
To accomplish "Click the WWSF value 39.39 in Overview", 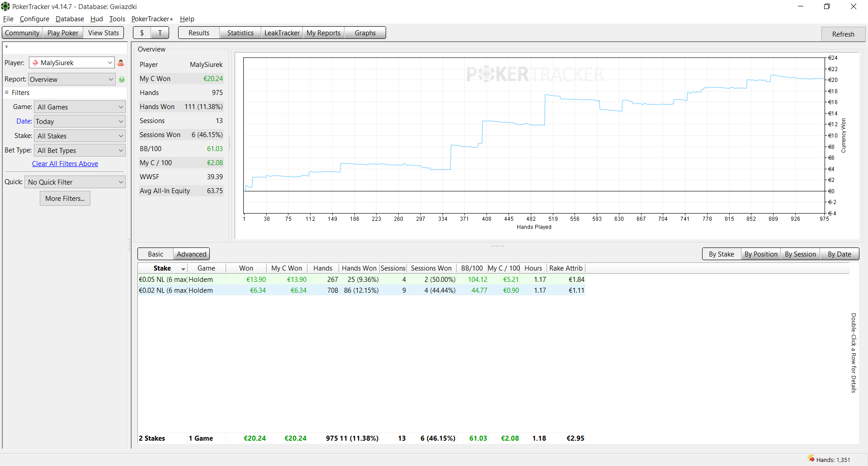I will point(215,177).
